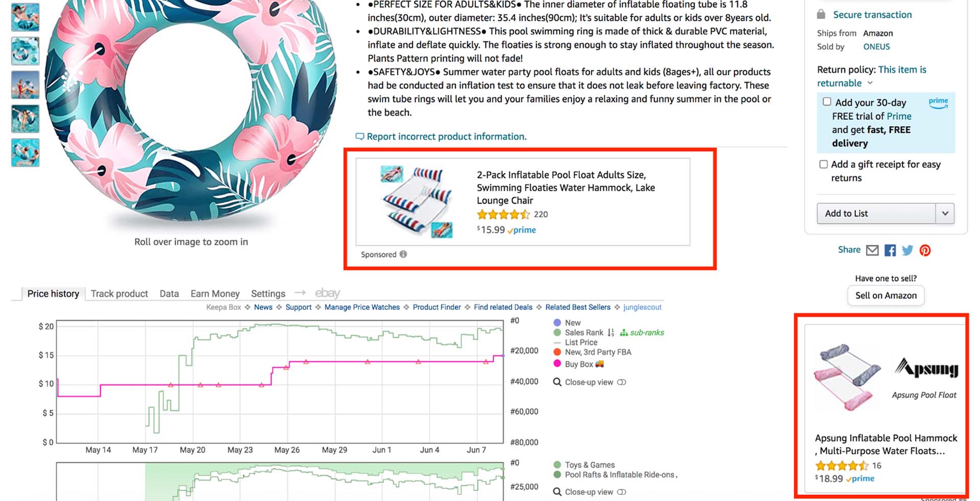Screen dimensions: 980x501
Task: Enable the 30-day Prime free trial checkbox
Action: click(827, 102)
